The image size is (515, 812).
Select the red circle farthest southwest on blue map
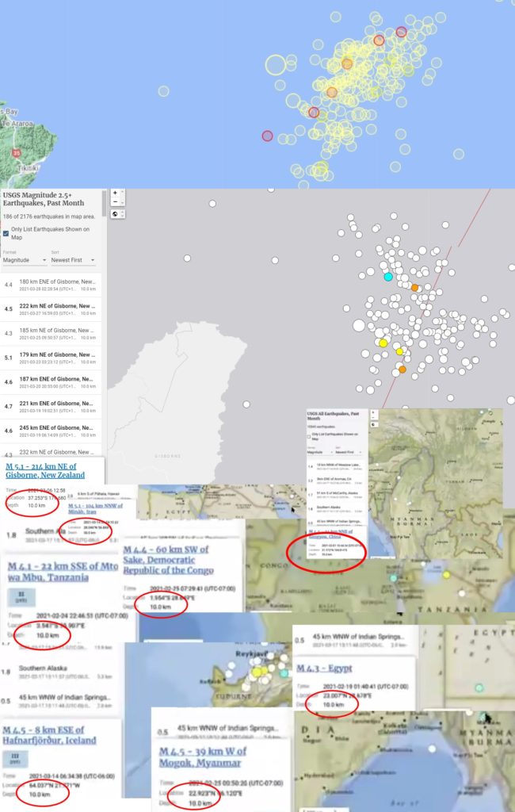point(267,136)
